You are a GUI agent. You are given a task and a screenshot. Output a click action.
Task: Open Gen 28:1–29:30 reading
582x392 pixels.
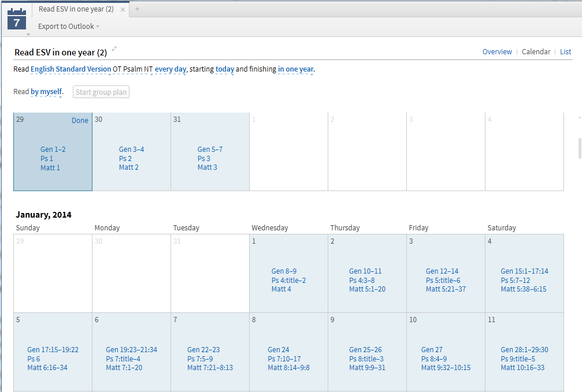[524, 350]
